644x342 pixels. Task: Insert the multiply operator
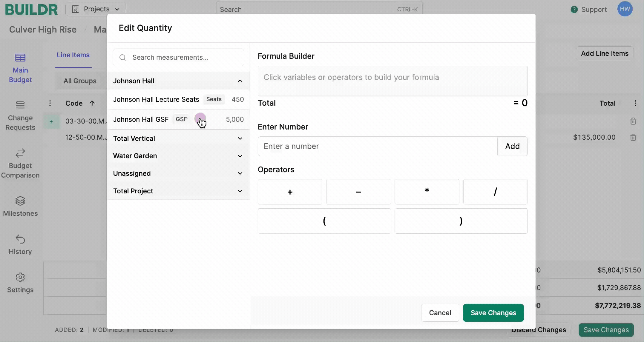click(x=427, y=192)
